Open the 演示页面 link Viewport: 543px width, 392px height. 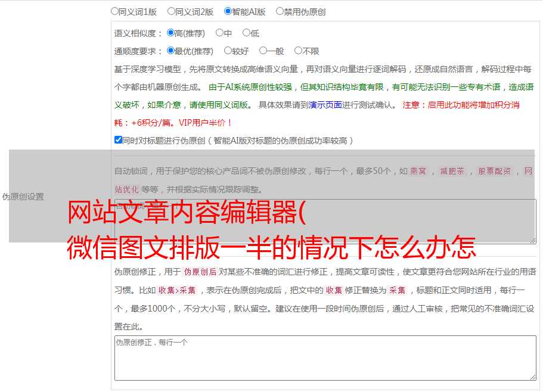(325, 105)
